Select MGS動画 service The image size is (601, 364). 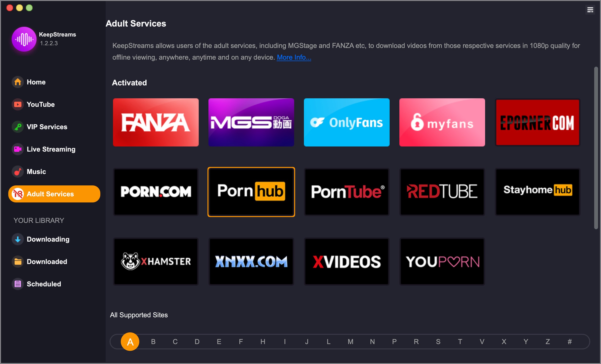click(252, 122)
